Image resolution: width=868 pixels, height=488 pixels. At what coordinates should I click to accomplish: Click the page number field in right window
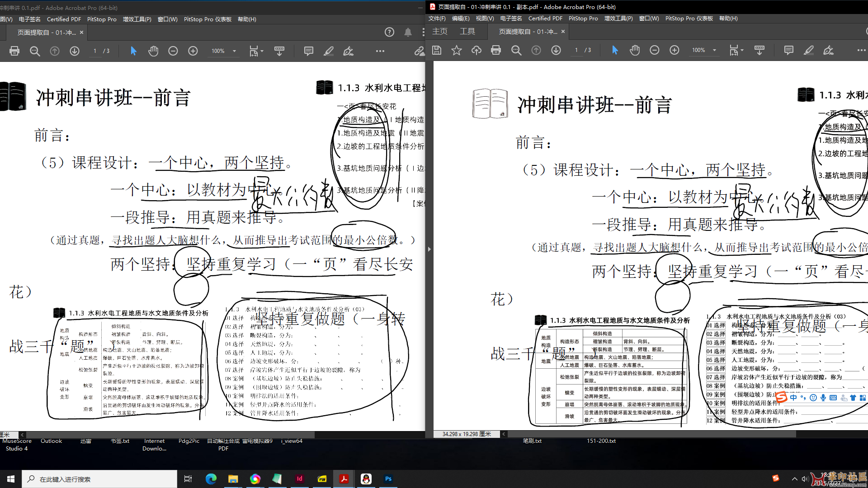click(576, 50)
